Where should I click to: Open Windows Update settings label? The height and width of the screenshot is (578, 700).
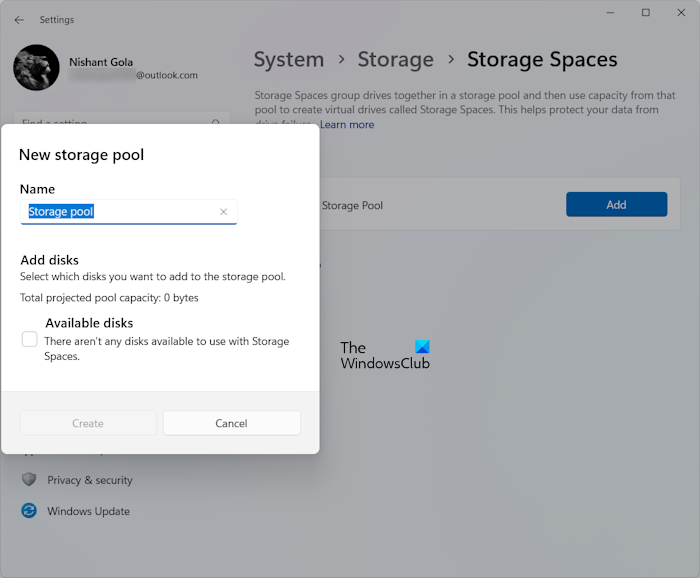point(89,511)
